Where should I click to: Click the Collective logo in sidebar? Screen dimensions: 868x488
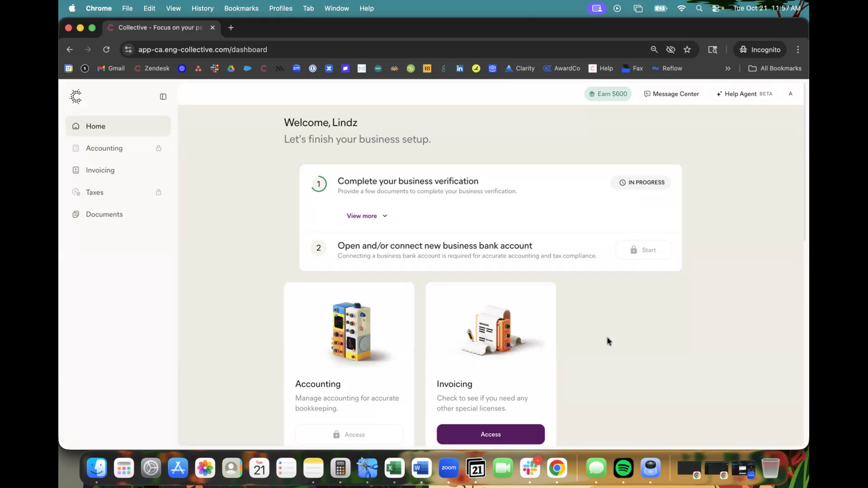coord(76,96)
